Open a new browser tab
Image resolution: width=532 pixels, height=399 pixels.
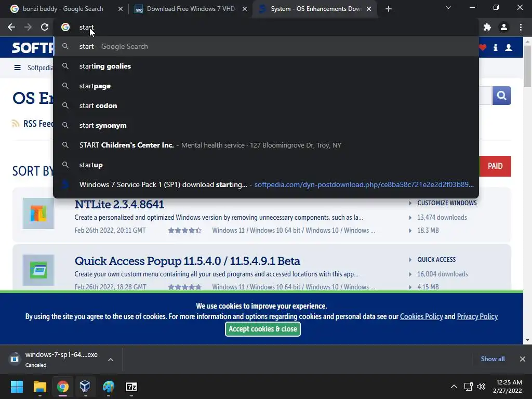[389, 9]
